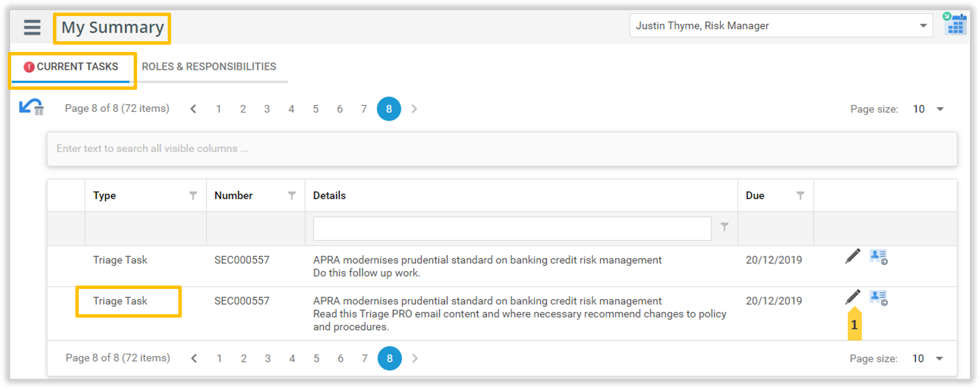Open the Due column filter
980x389 pixels.
800,196
